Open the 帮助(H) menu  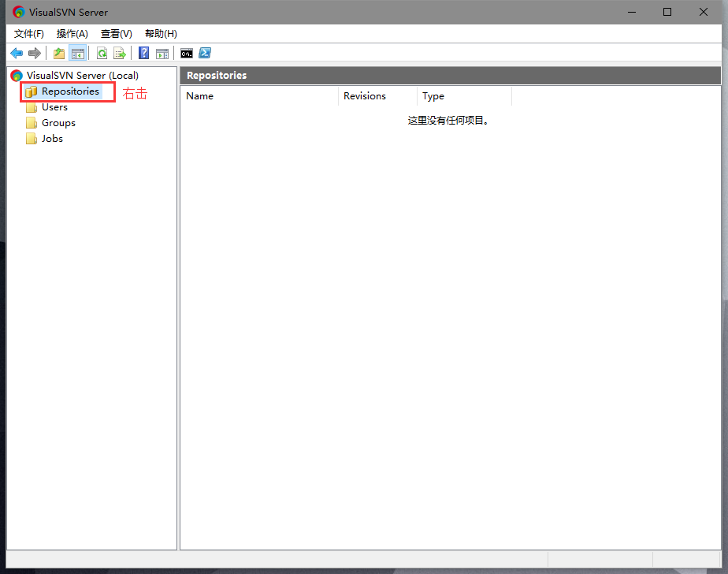pos(161,33)
